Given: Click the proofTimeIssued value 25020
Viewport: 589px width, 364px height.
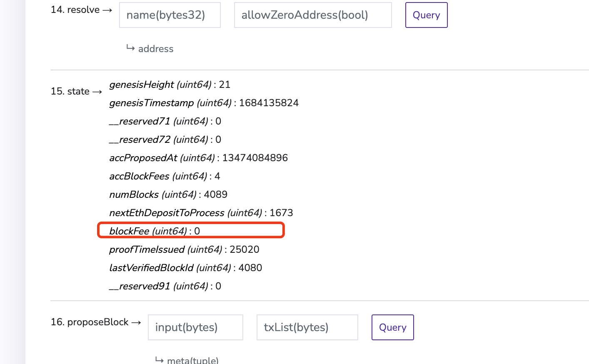Looking at the screenshot, I should click(x=245, y=249).
